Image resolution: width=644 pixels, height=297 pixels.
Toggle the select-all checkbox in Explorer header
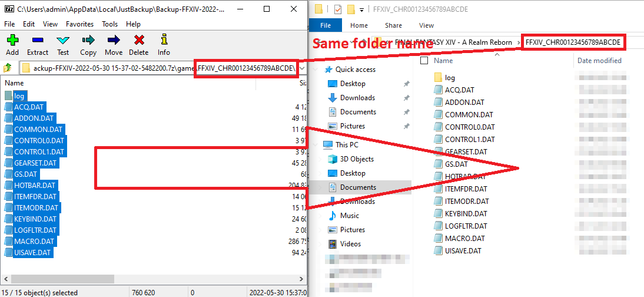tap(425, 61)
